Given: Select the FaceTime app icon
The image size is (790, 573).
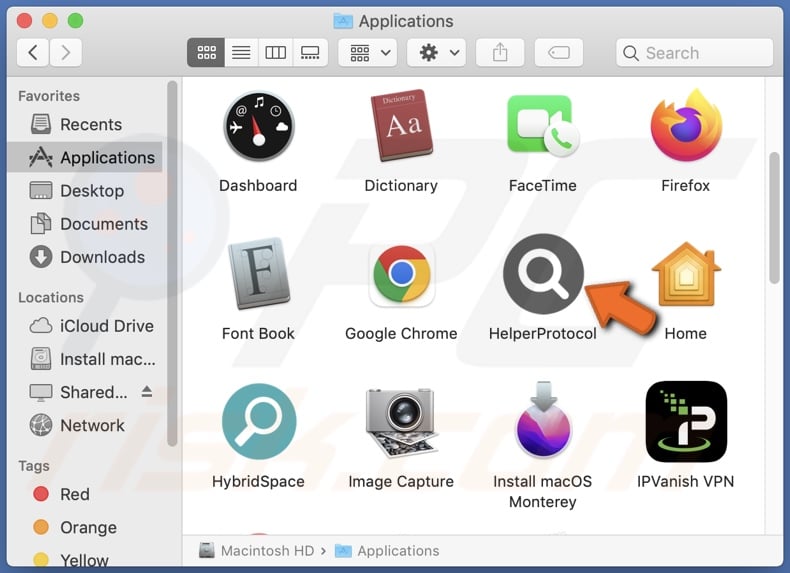Looking at the screenshot, I should 543,125.
